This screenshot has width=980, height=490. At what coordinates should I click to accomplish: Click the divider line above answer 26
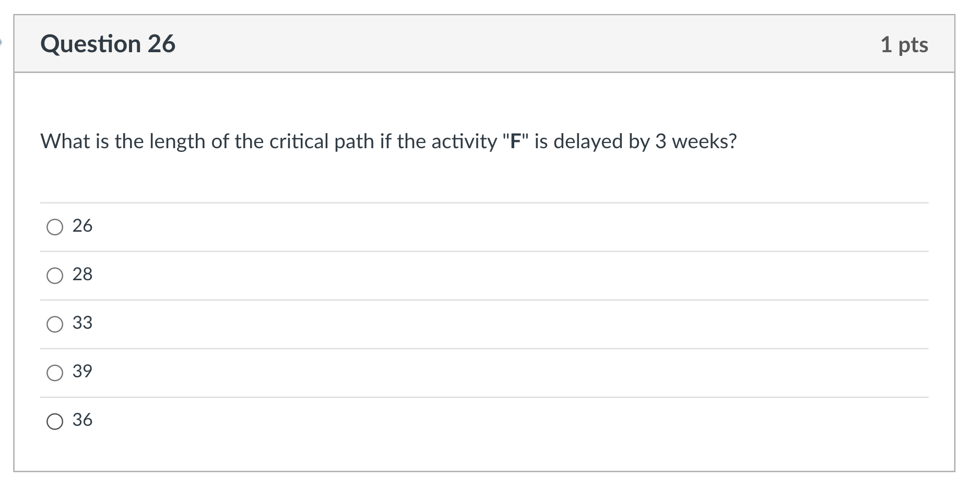[x=470, y=201]
